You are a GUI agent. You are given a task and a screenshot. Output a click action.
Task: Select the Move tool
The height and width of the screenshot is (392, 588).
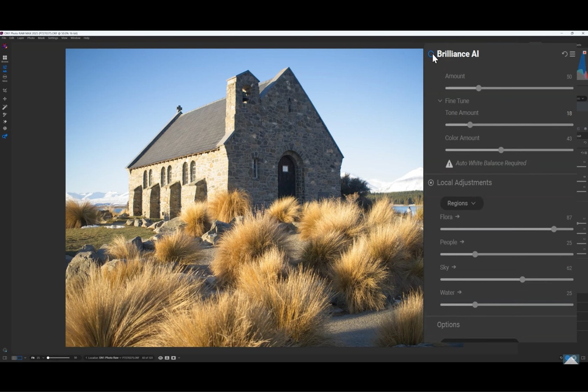click(x=5, y=99)
